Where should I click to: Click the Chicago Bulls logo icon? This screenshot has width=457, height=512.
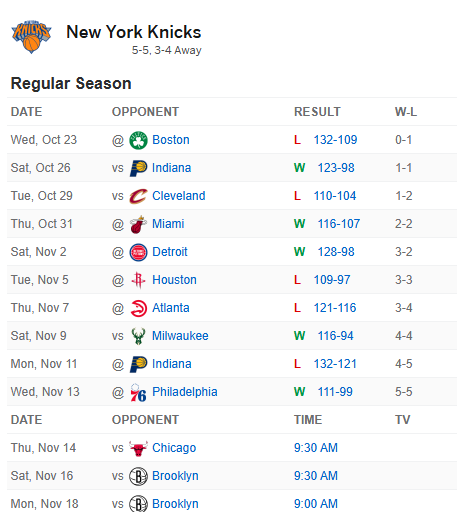(138, 448)
